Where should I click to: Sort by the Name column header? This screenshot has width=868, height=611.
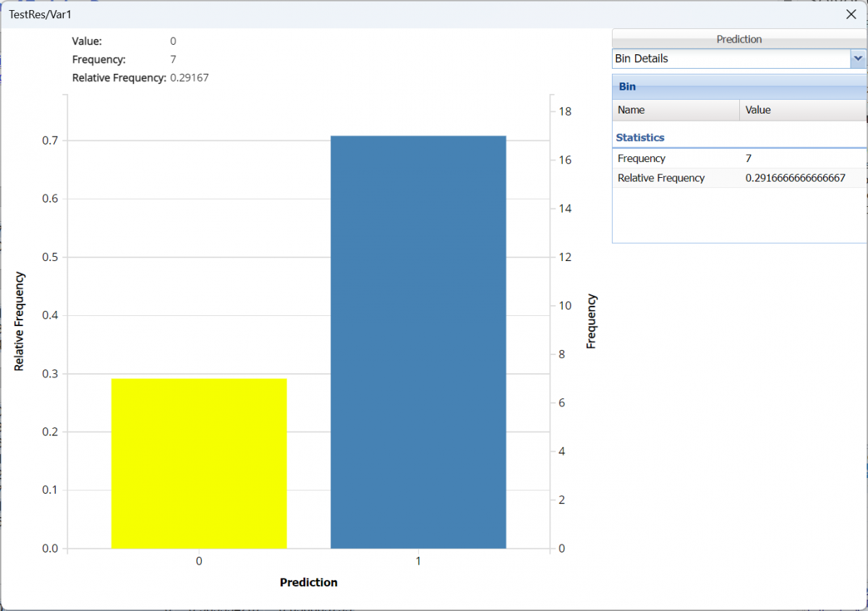tap(676, 110)
